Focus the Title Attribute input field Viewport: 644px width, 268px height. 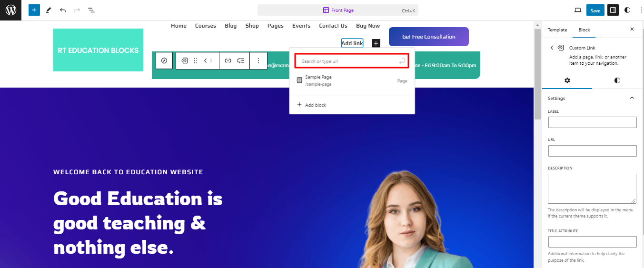tap(592, 242)
